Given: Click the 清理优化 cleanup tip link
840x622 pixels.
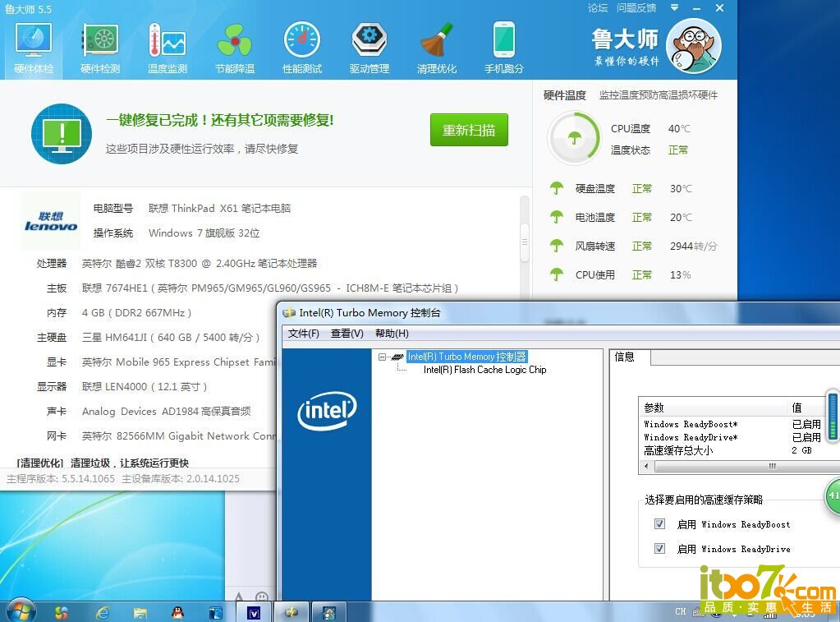Looking at the screenshot, I should pos(103,463).
